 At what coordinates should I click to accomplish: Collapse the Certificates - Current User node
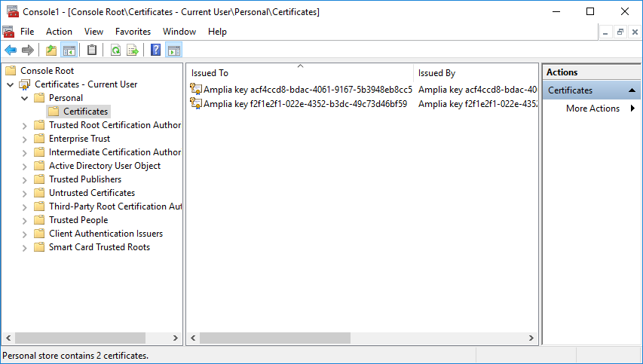(x=11, y=85)
